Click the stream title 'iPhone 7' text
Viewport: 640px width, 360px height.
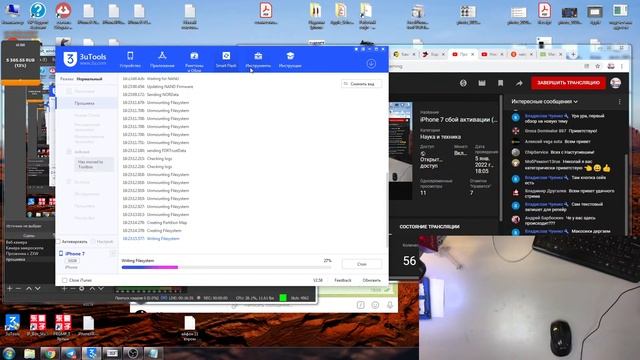click(x=459, y=120)
